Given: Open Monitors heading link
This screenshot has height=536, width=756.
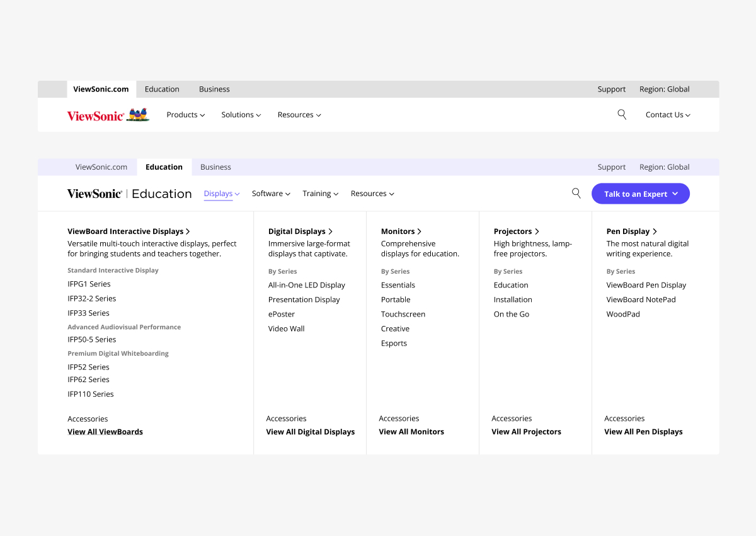Looking at the screenshot, I should pos(401,231).
